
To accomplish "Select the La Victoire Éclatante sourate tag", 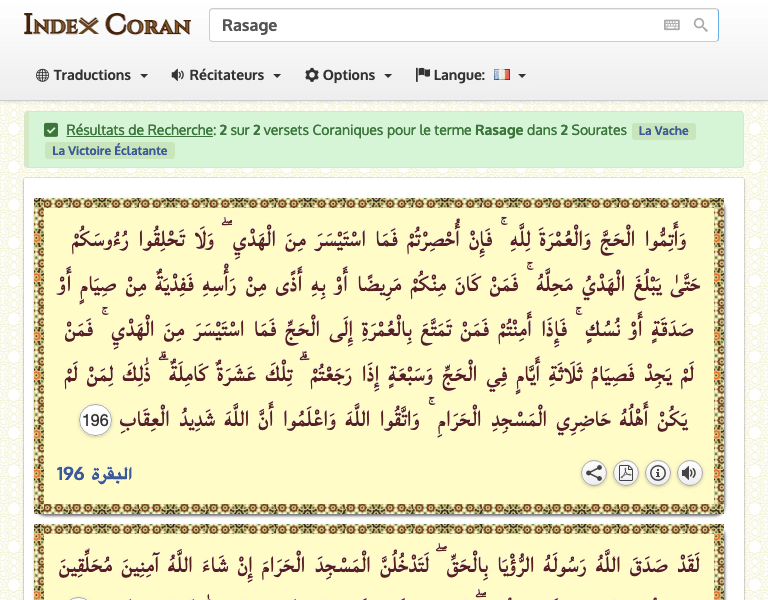I will (x=109, y=151).
